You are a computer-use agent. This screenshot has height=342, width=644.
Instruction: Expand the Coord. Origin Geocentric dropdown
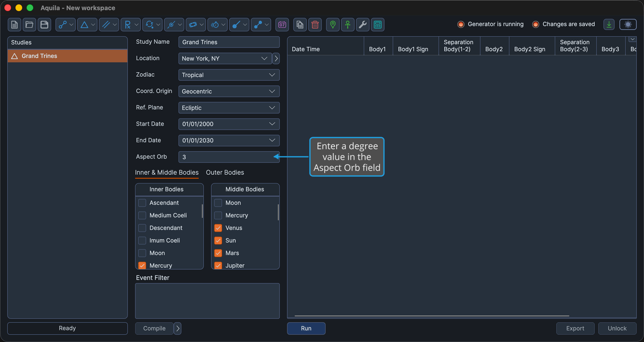click(x=229, y=91)
